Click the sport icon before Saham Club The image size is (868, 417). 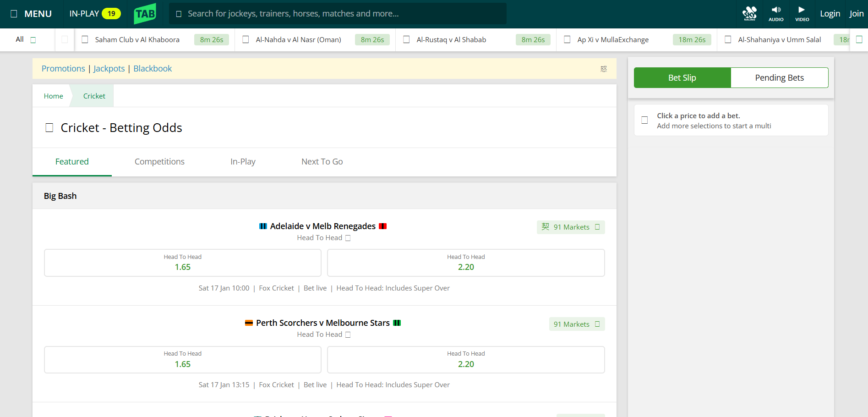coord(85,40)
